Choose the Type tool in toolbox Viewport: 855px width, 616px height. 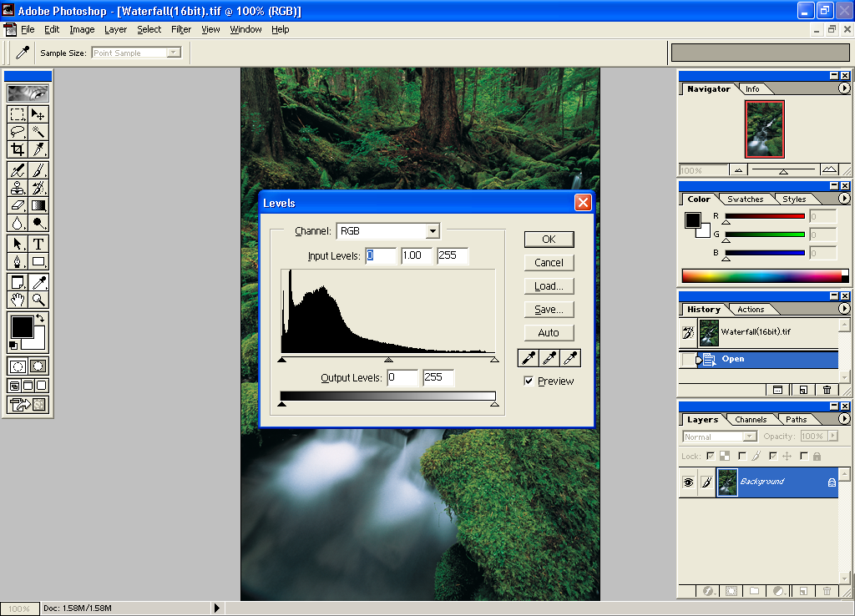(x=38, y=244)
